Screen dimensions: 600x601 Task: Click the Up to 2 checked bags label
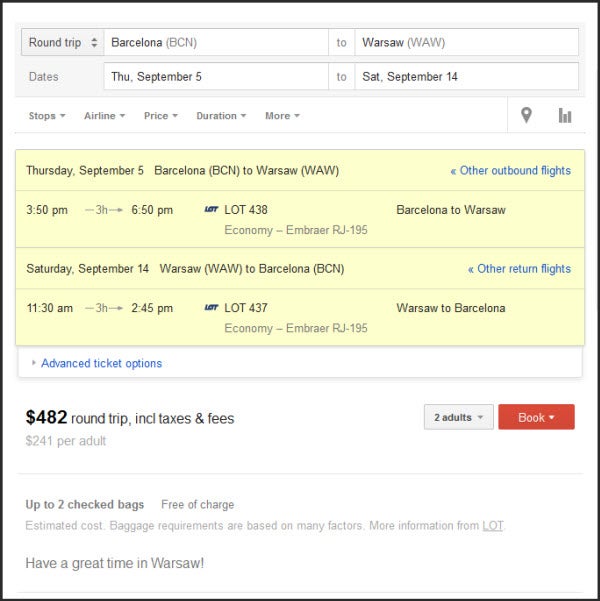click(x=85, y=504)
